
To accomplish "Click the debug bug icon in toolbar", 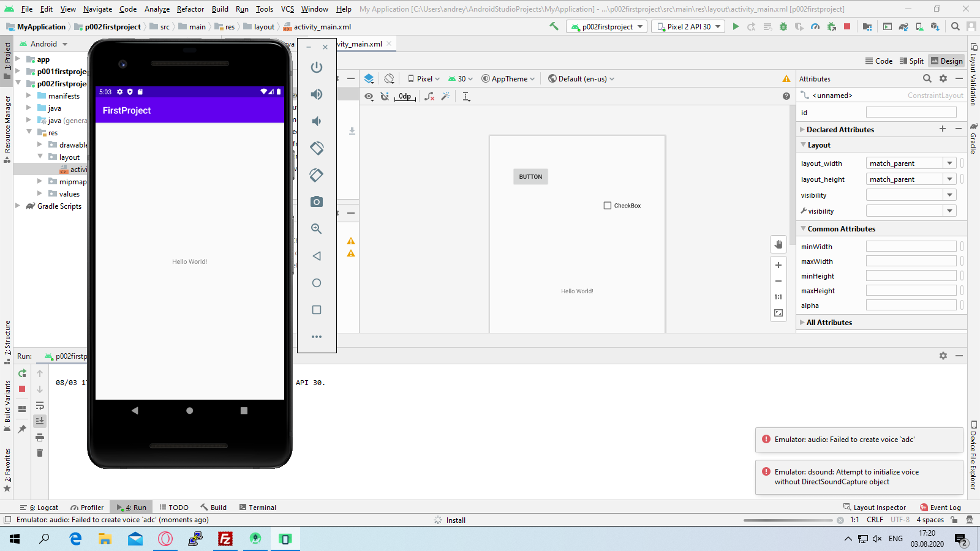I will point(783,26).
